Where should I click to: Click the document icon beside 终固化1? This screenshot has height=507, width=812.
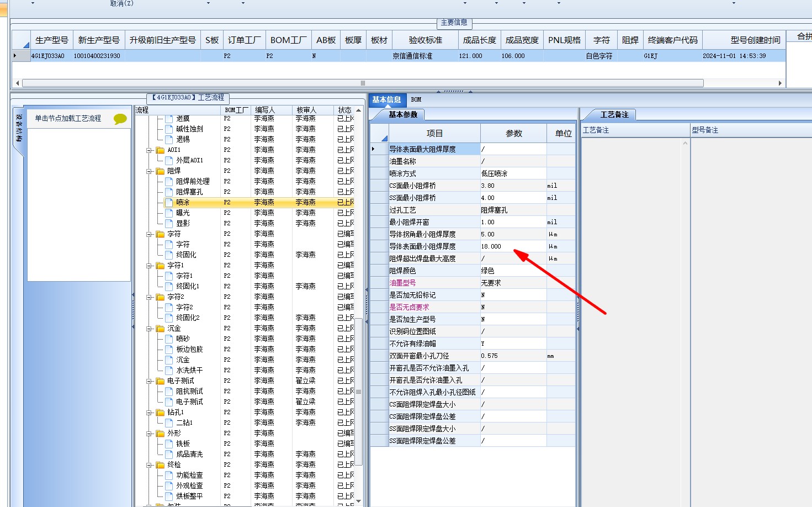(169, 286)
